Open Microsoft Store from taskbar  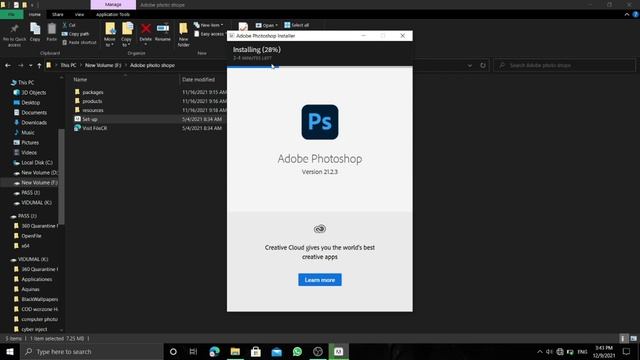[256, 351]
